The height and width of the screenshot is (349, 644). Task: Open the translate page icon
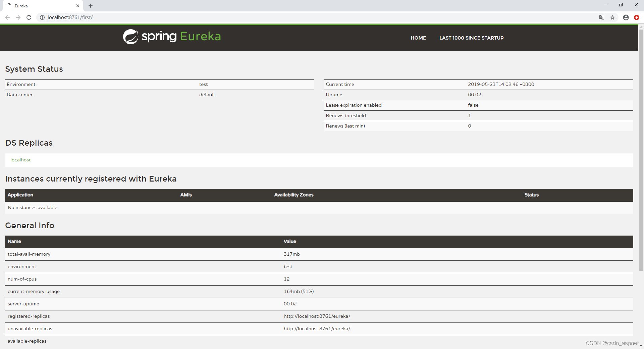tap(602, 17)
